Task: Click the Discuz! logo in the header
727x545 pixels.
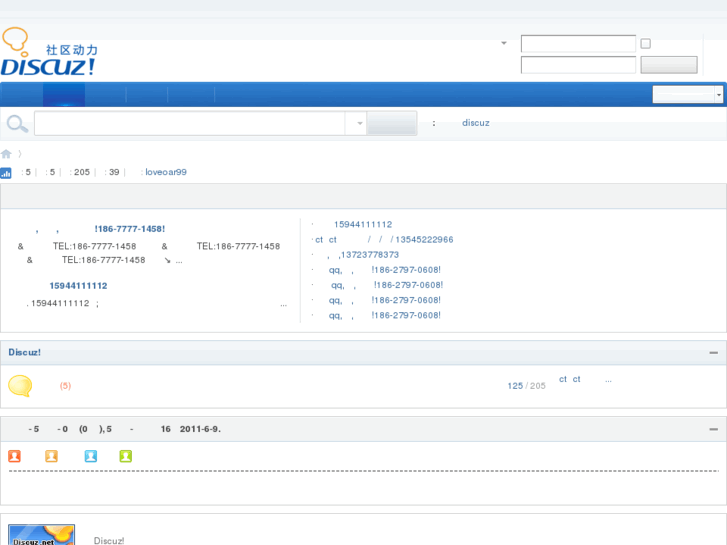Action: click(x=49, y=54)
